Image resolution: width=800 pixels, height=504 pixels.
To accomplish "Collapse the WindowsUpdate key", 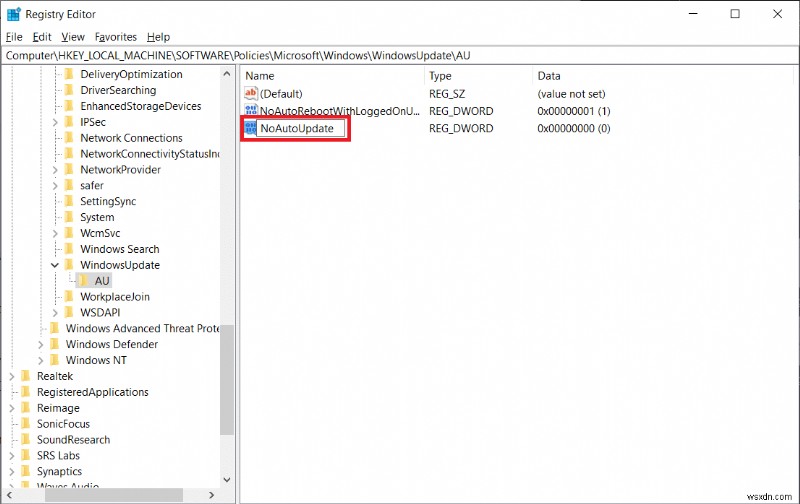I will point(55,265).
